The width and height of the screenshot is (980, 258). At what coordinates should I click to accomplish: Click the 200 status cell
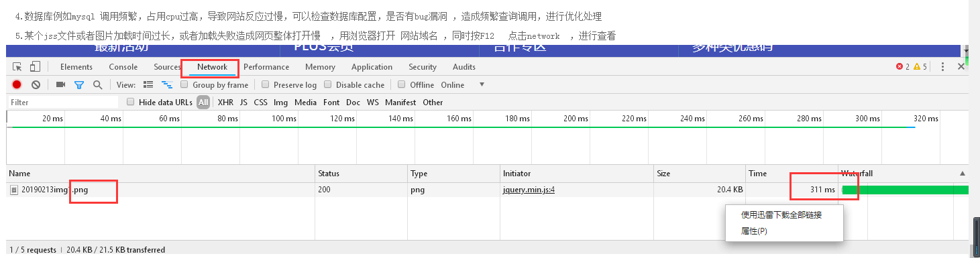click(x=362, y=190)
